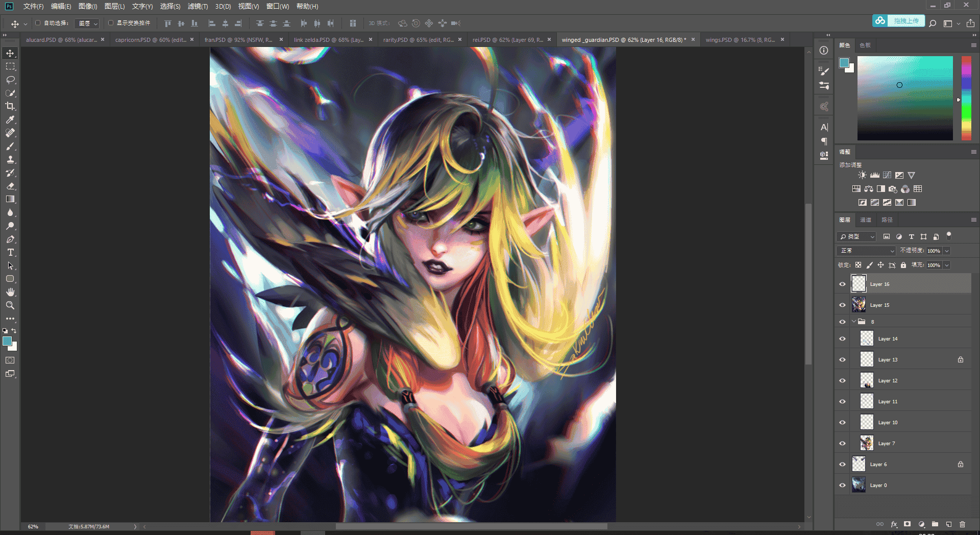Add layer style with fx icon
This screenshot has width=980, height=535.
tap(894, 524)
